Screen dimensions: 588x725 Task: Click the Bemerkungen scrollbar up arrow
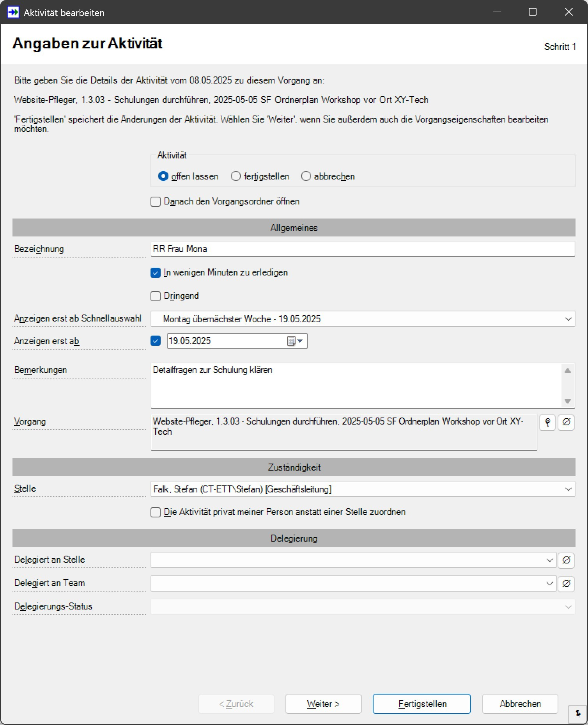[x=568, y=371]
